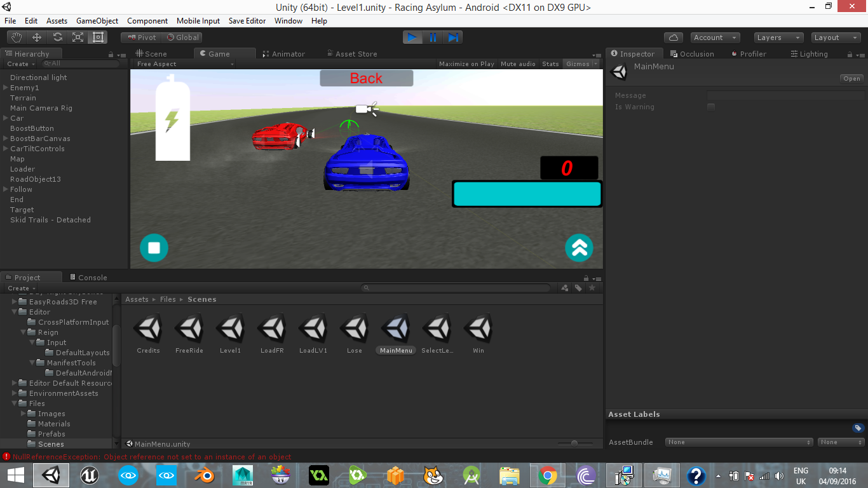Screen dimensions: 868x488
Task: Click the red Back button in Game view
Action: [x=367, y=78]
